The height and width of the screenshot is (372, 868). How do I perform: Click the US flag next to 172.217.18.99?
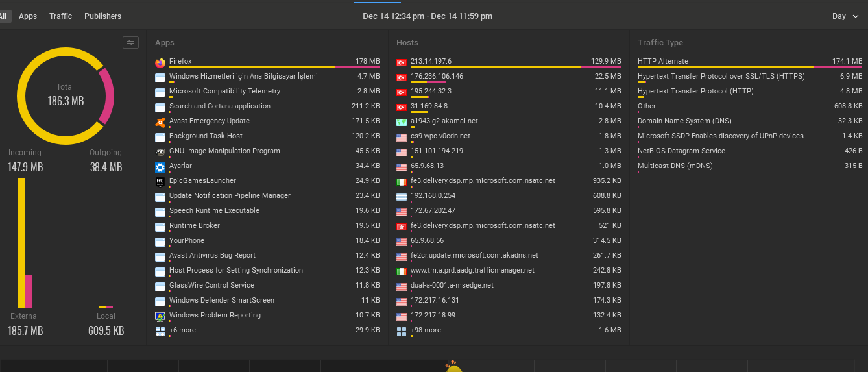(x=402, y=316)
